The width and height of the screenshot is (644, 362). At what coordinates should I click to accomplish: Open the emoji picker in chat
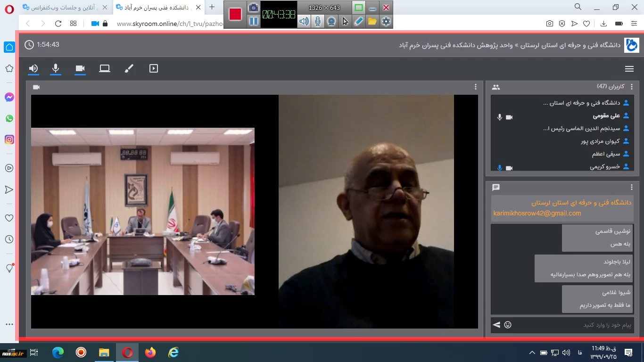coord(508,325)
